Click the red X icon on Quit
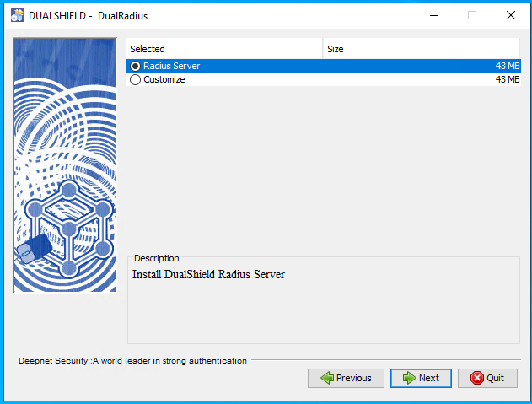The width and height of the screenshot is (532, 404). coord(477,378)
